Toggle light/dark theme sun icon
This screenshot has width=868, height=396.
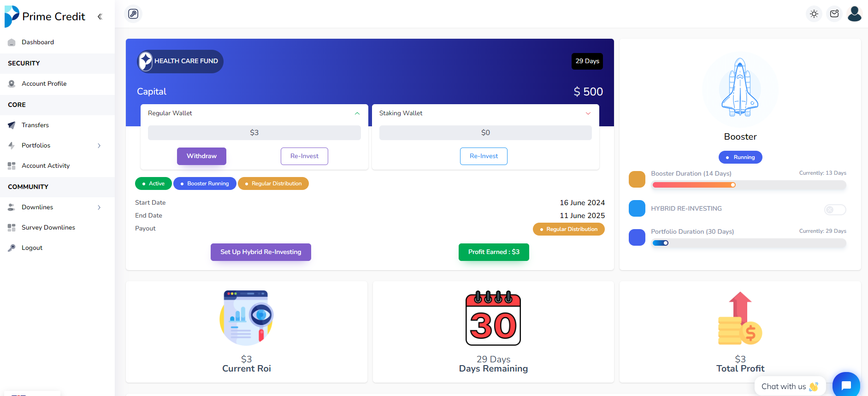(x=814, y=14)
